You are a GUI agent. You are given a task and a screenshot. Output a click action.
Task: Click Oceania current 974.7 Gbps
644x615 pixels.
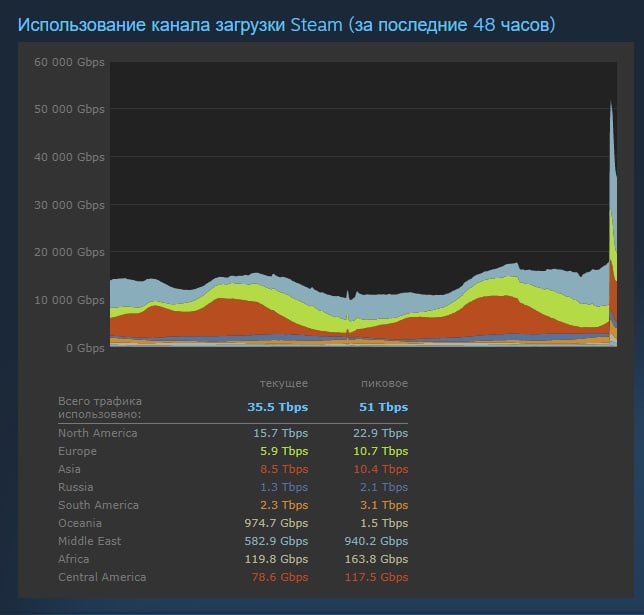coord(276,523)
